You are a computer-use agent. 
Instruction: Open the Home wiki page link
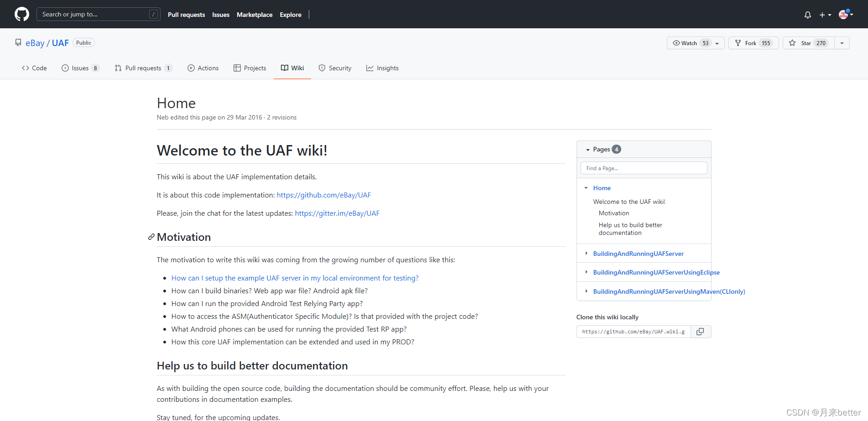click(x=602, y=188)
